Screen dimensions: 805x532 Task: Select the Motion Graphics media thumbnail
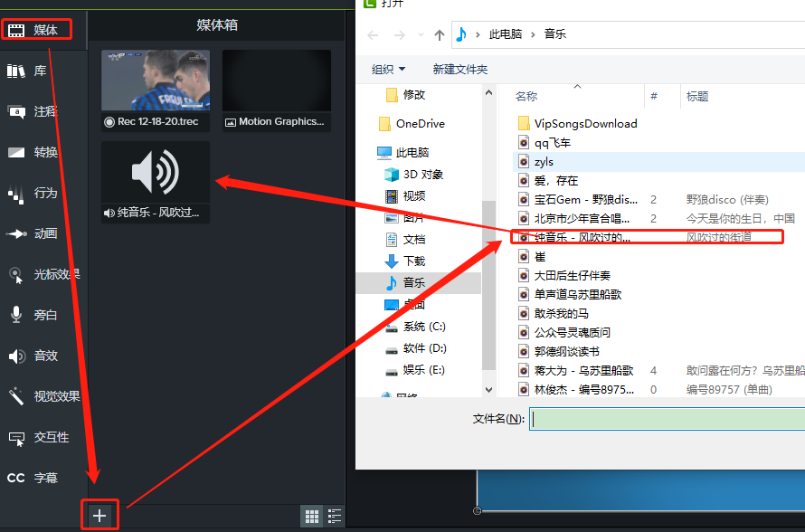tap(277, 90)
